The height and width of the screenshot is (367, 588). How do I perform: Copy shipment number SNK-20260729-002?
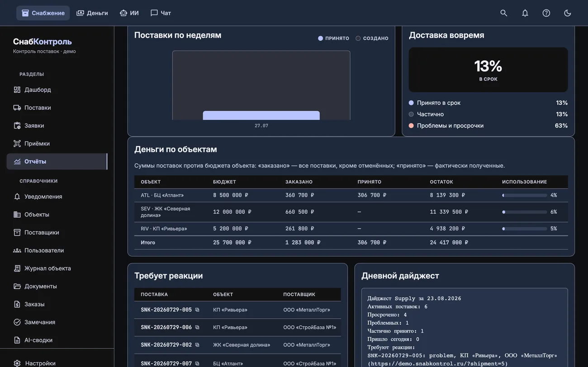click(x=197, y=345)
